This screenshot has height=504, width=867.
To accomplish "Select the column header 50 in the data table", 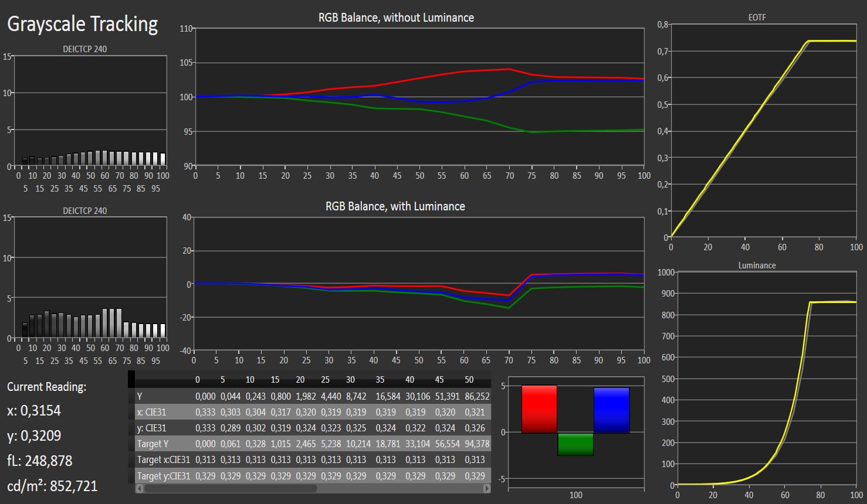I will click(469, 380).
